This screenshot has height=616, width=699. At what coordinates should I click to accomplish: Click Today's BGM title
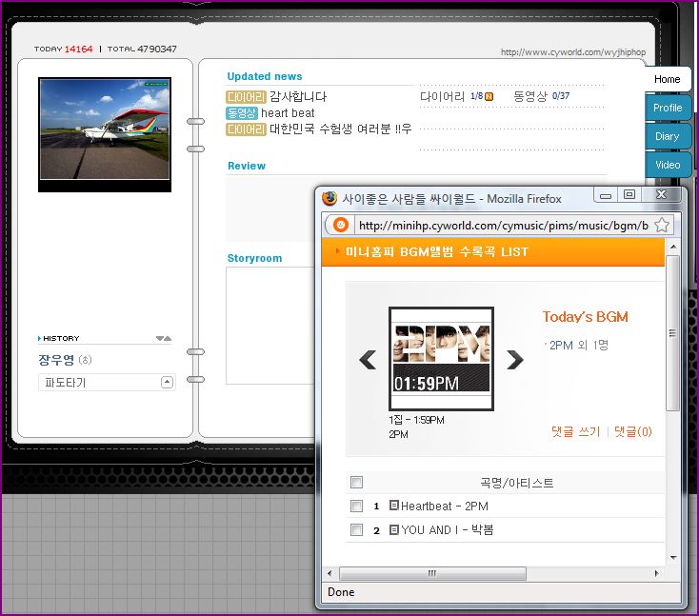(x=586, y=317)
